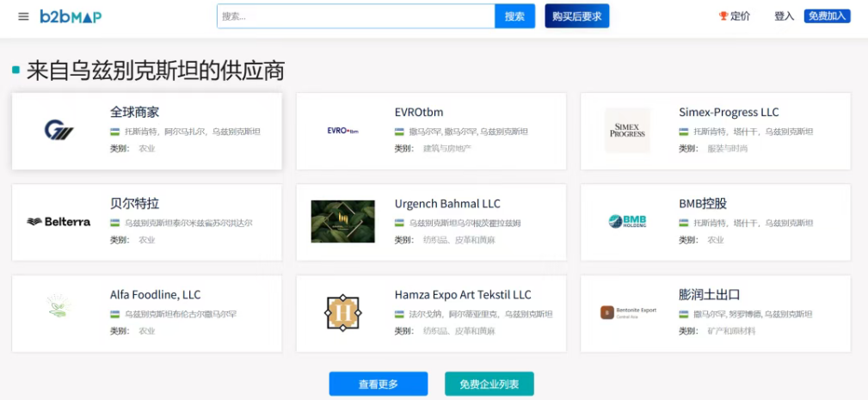Click the blue 搜索 search button

click(x=514, y=16)
